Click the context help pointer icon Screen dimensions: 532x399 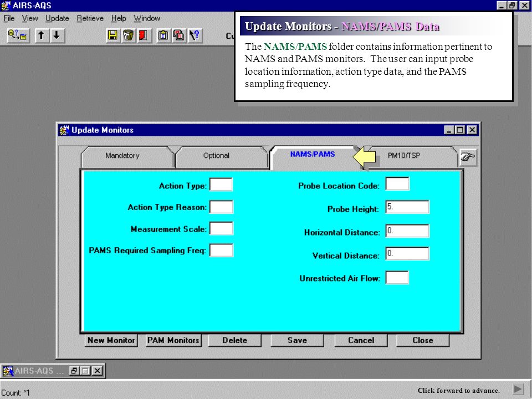[195, 35]
